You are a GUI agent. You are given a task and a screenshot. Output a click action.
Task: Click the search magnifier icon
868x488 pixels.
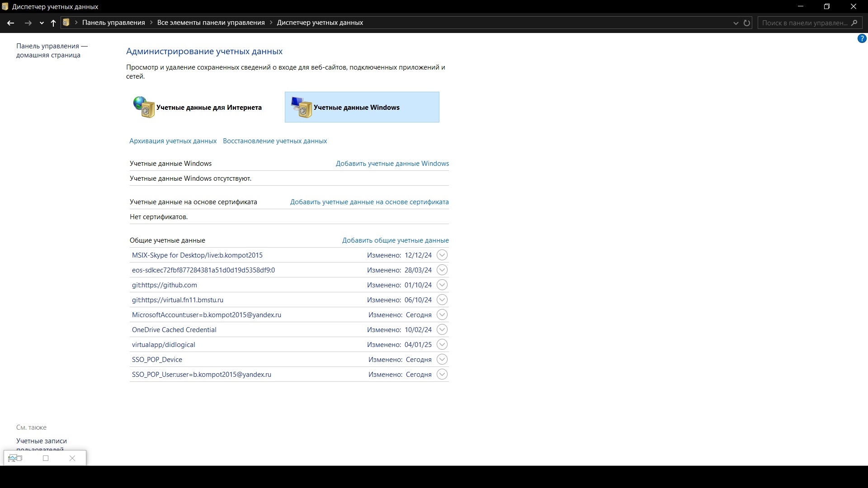(x=854, y=23)
